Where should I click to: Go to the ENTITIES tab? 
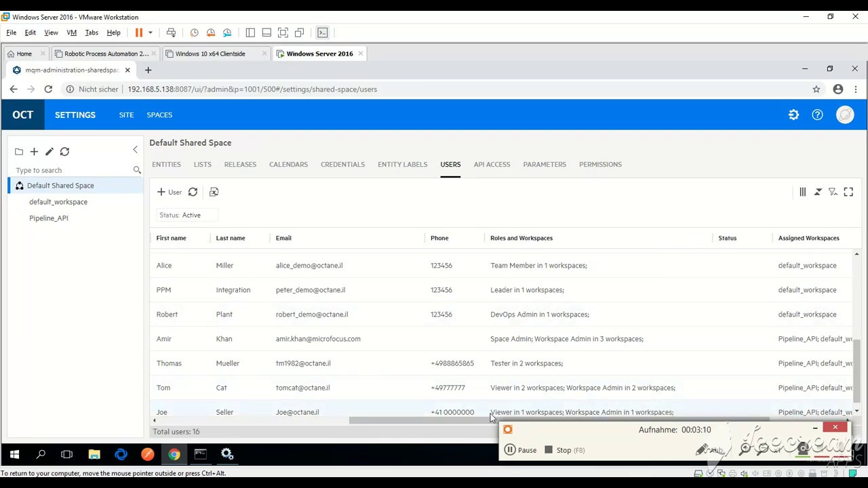(x=166, y=165)
